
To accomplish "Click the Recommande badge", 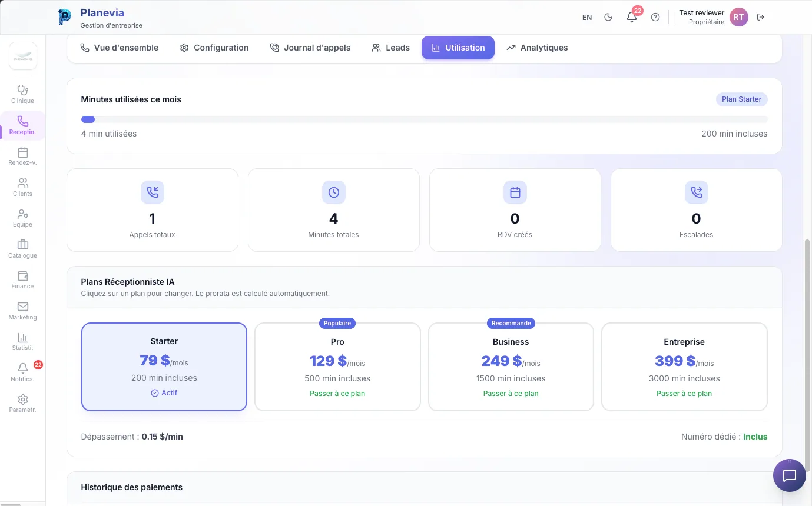I will click(x=511, y=323).
